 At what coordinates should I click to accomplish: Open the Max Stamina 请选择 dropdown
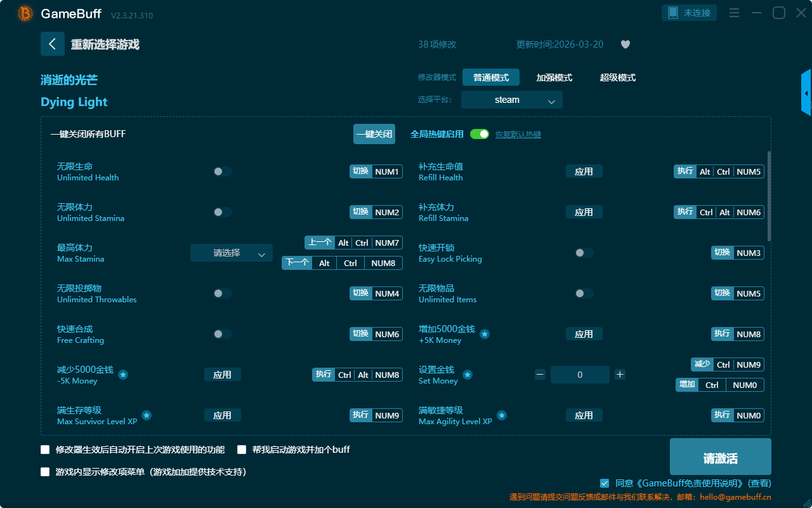click(232, 253)
